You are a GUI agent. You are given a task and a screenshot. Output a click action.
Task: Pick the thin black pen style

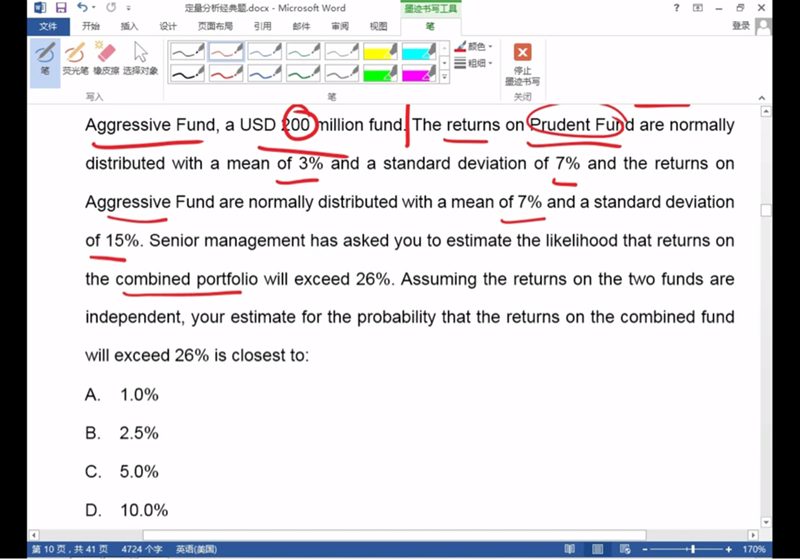[187, 51]
